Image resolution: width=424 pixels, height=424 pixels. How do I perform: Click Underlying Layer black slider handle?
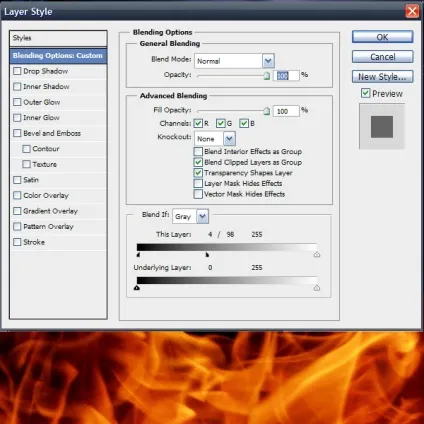[x=137, y=288]
